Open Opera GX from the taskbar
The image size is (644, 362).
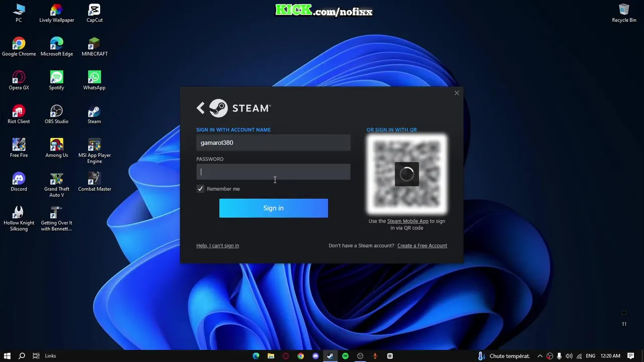(x=286, y=356)
